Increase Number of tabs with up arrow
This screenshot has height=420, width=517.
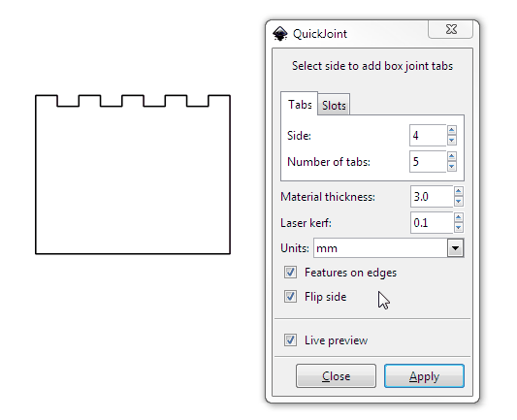[x=451, y=156]
